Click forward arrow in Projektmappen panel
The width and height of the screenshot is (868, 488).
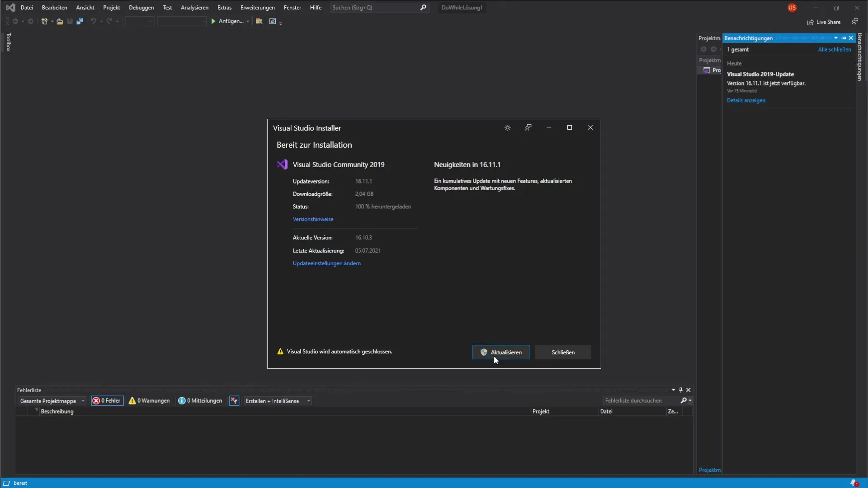click(713, 49)
